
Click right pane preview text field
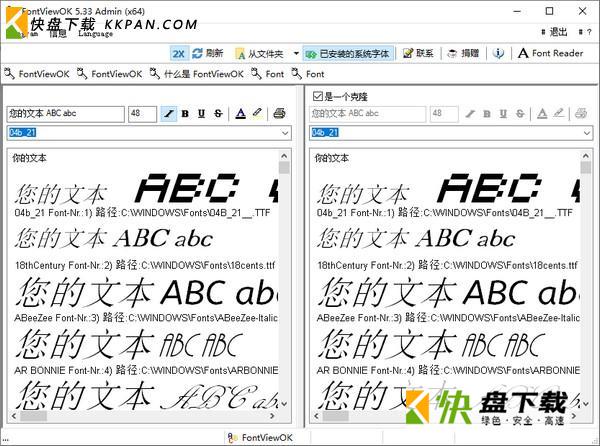367,114
